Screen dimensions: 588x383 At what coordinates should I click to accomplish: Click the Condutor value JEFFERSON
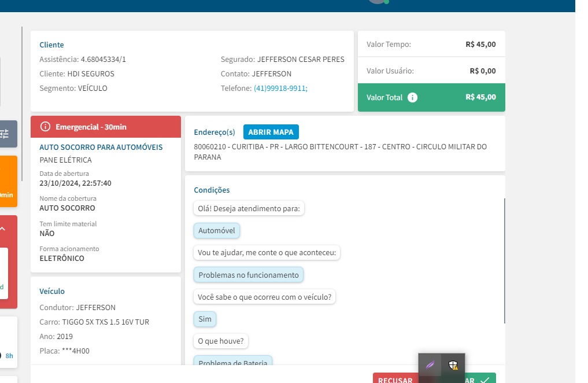pyautogui.click(x=95, y=307)
